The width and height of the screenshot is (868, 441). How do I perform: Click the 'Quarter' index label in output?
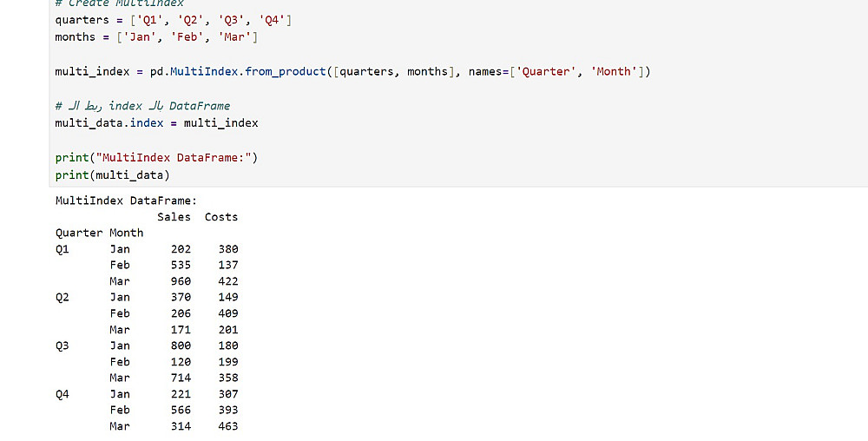pos(79,233)
